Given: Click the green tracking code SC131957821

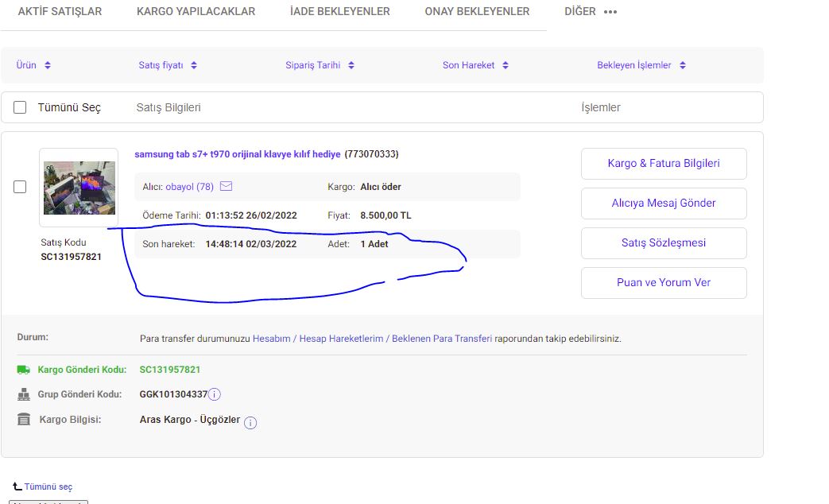Looking at the screenshot, I should click(170, 370).
